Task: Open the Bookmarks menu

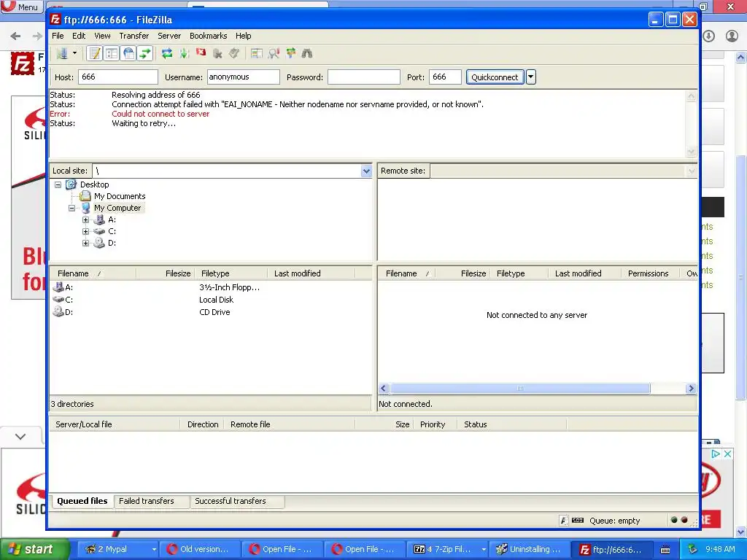Action: click(208, 36)
